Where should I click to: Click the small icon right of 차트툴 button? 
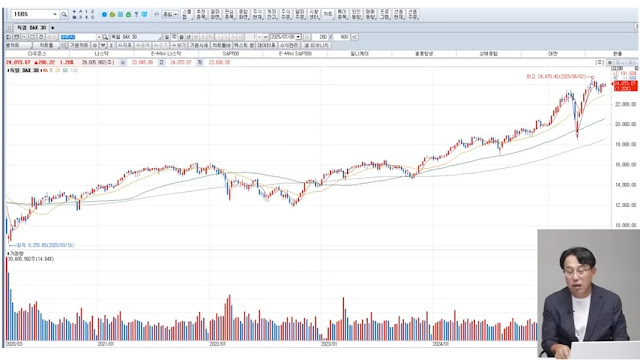tap(64, 45)
